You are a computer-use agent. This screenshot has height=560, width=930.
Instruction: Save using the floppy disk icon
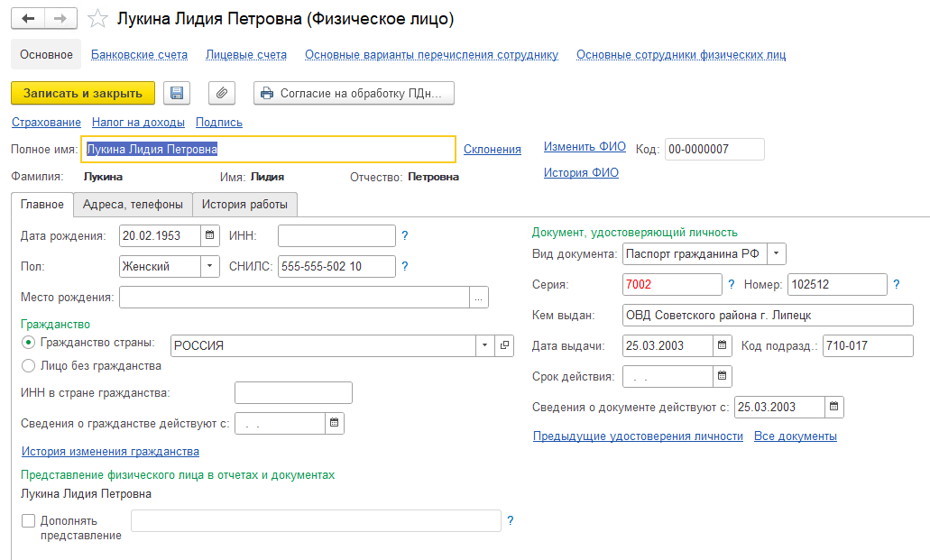point(177,93)
